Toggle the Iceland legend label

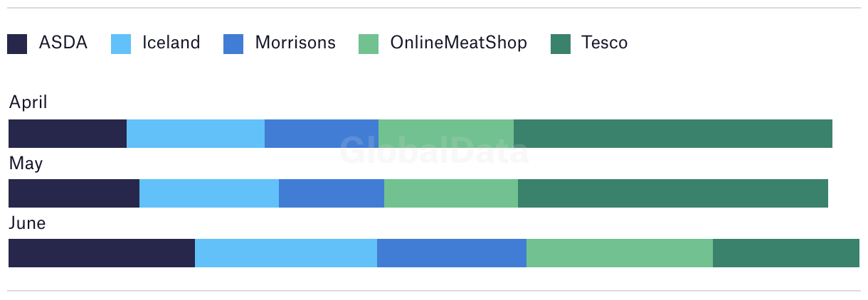[x=171, y=43]
